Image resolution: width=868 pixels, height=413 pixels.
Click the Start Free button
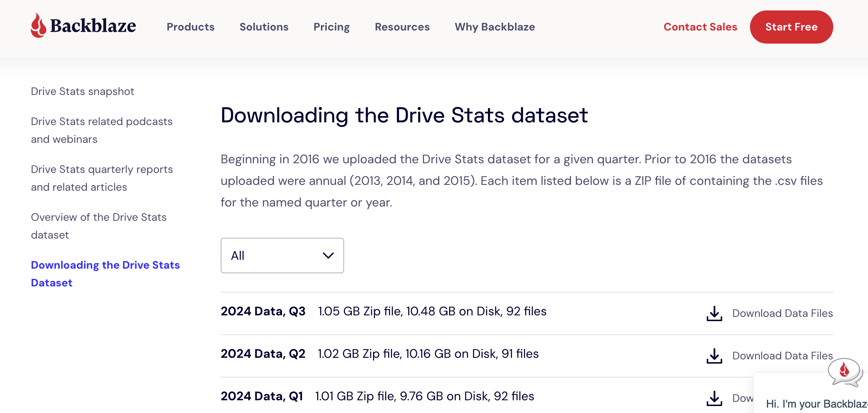point(791,27)
